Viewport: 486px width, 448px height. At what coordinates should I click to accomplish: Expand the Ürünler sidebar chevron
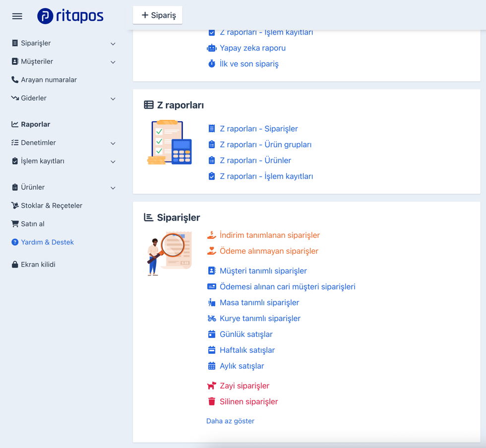(113, 188)
